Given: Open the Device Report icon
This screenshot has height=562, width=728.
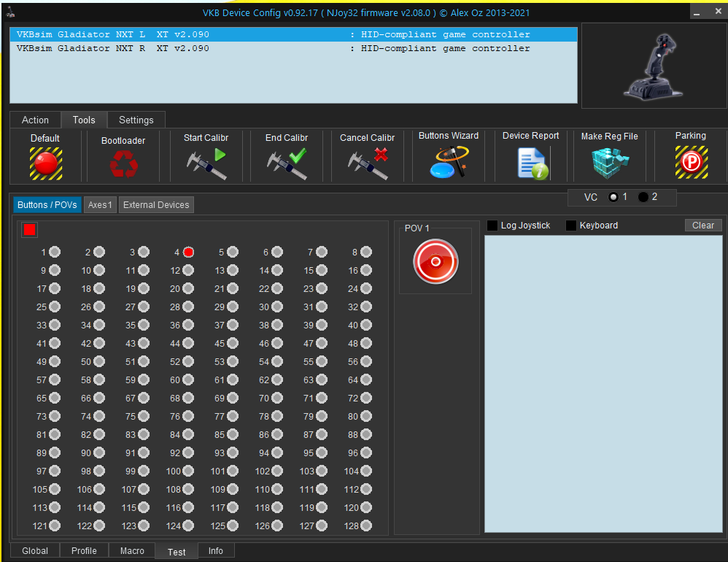Looking at the screenshot, I should [533, 163].
